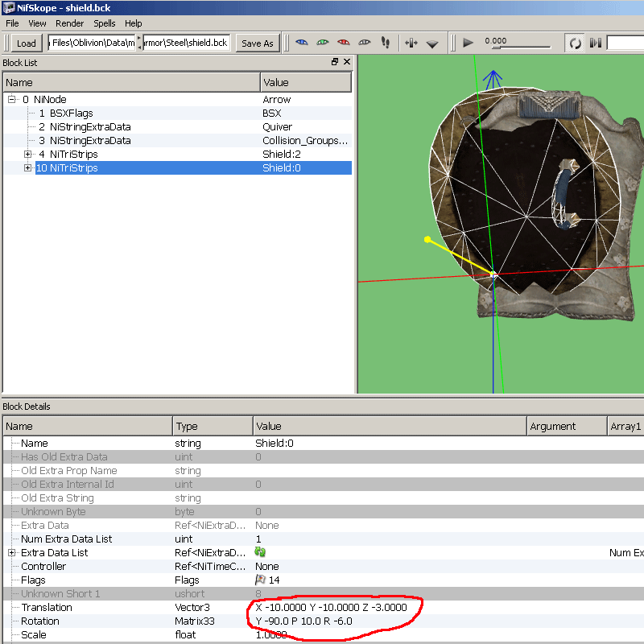Open the View menu
Viewport: 644px width, 644px height.
37,23
